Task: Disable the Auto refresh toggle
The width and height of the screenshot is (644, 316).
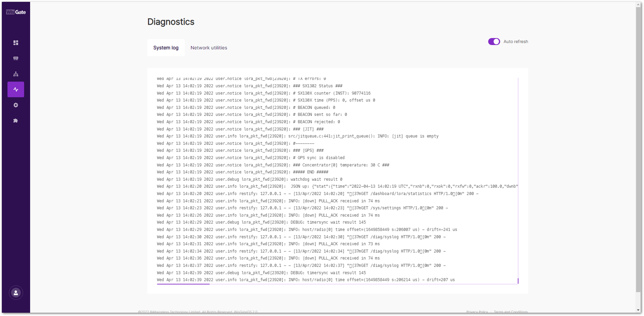Action: coord(494,41)
